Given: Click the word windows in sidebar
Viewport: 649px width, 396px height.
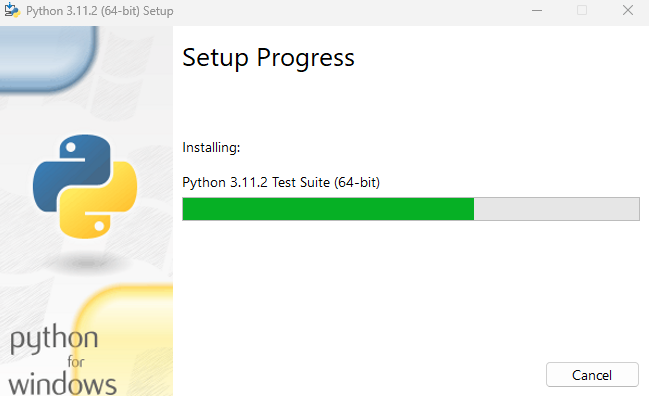Looking at the screenshot, I should [x=62, y=384].
